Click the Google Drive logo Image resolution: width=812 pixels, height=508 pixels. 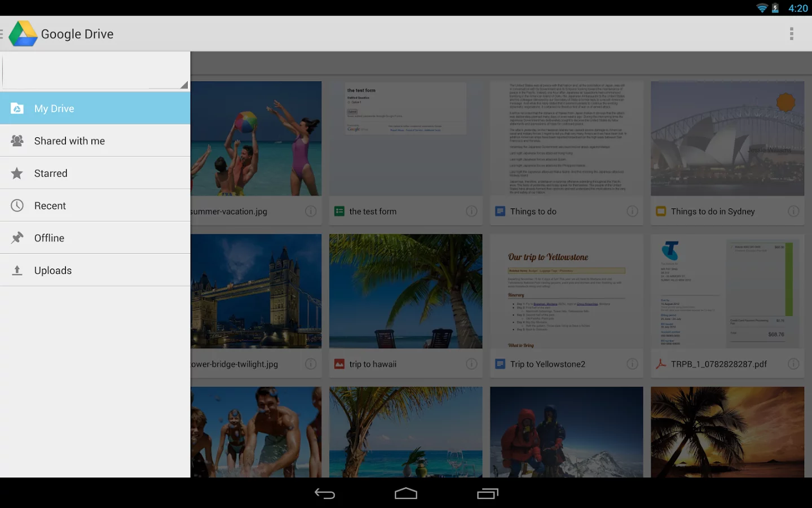tap(24, 33)
